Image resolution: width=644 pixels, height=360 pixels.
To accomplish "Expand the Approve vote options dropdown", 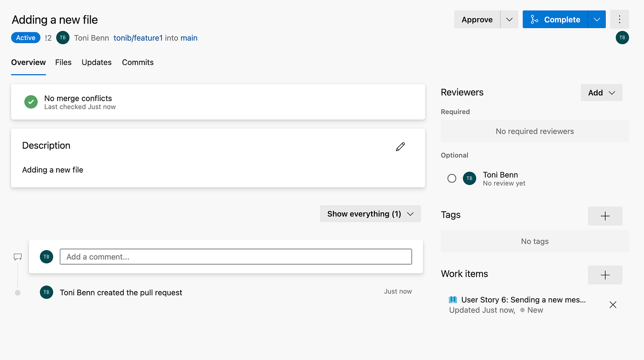I will pos(509,19).
